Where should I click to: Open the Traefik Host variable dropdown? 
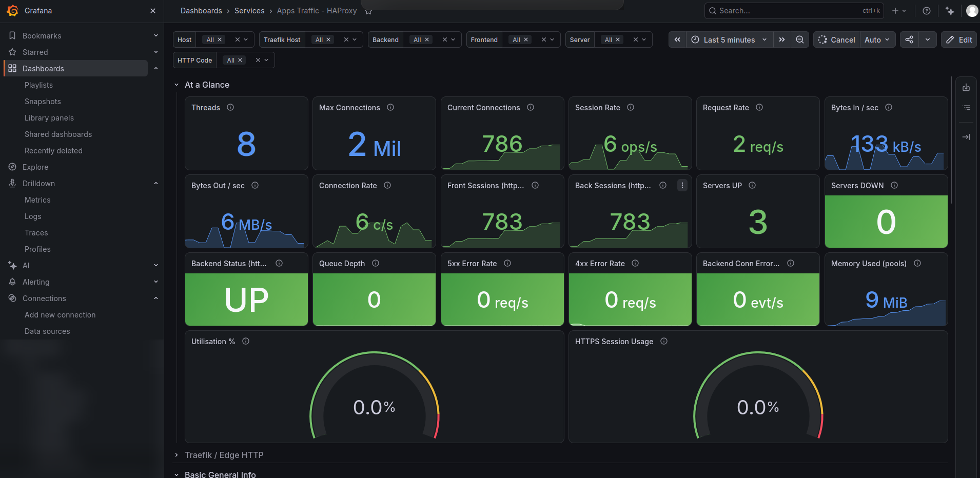355,39
